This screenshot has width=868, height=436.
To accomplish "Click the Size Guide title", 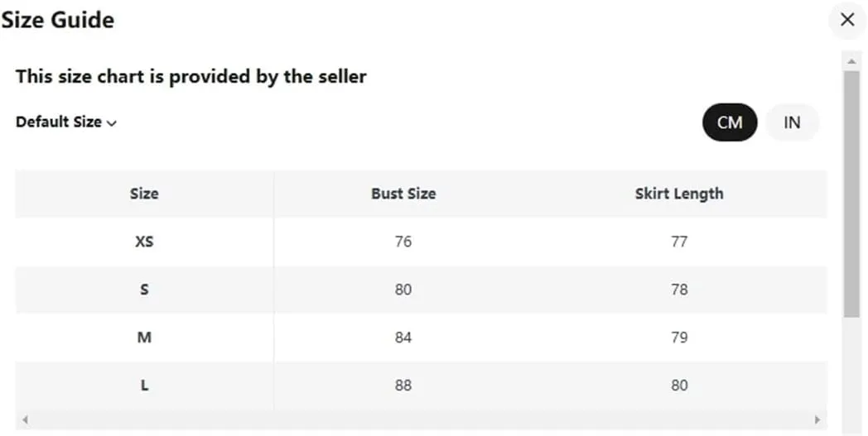I will point(58,21).
